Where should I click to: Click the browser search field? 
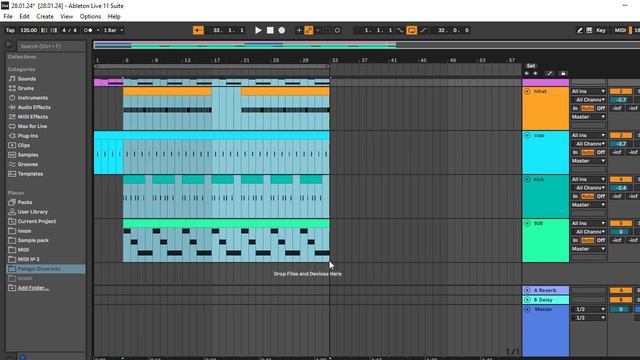coord(51,46)
